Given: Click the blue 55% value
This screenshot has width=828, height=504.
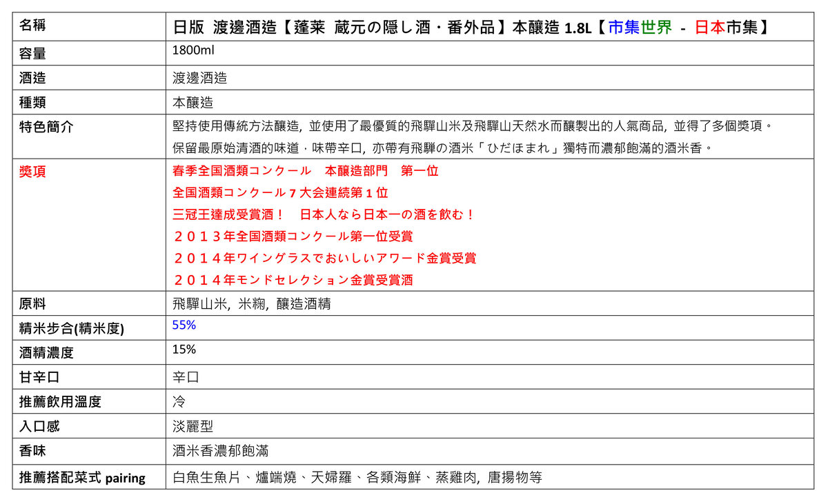Looking at the screenshot, I should (184, 325).
